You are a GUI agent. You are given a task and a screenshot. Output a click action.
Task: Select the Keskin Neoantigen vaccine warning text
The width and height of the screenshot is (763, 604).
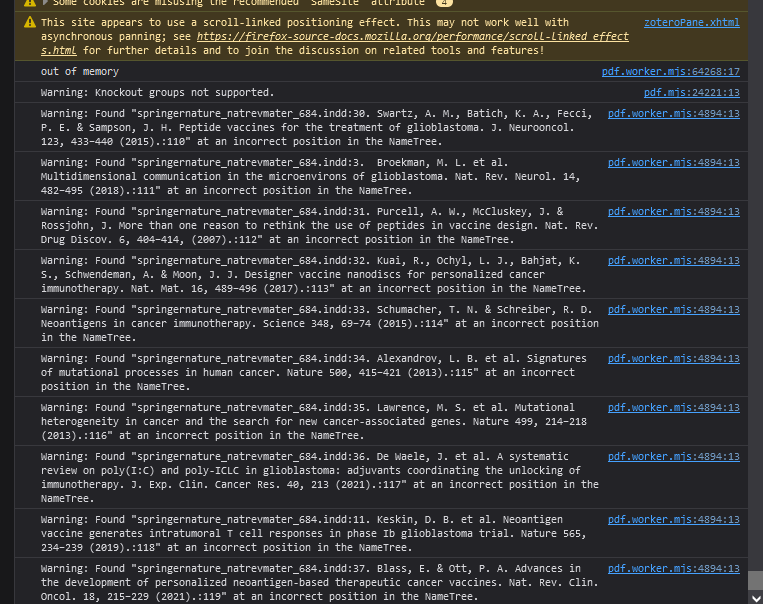314,533
